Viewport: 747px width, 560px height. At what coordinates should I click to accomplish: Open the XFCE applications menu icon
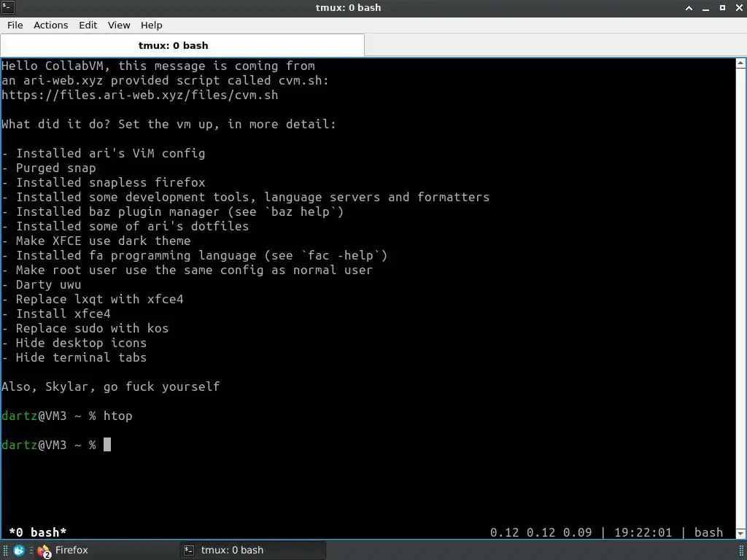19,551
